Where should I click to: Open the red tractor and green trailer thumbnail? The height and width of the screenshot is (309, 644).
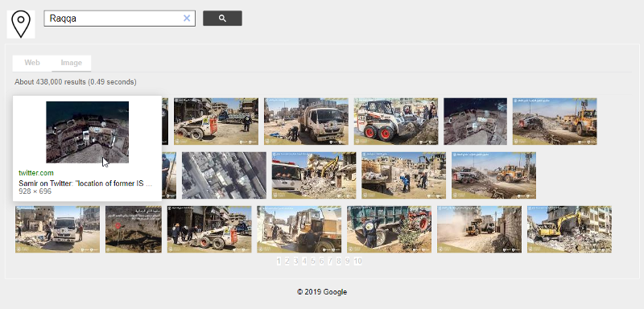[389, 229]
